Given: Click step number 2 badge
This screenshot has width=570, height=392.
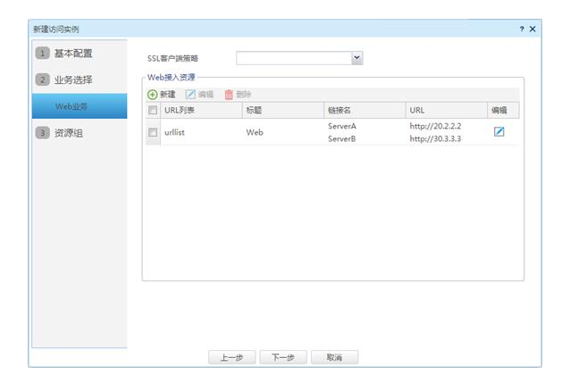Looking at the screenshot, I should (43, 79).
